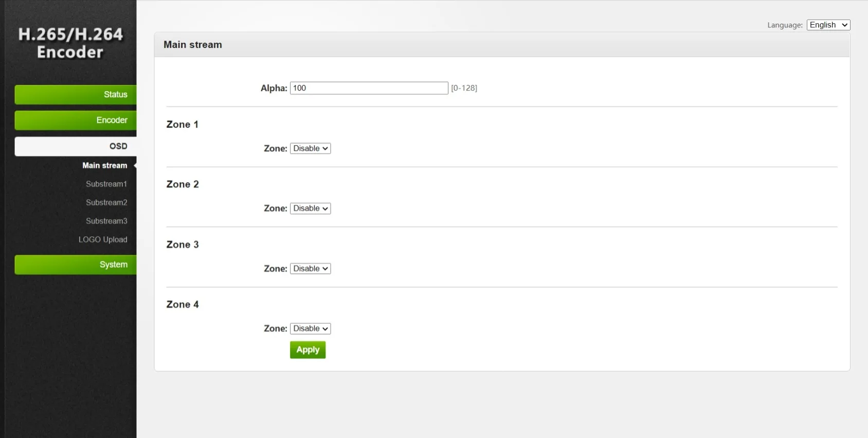The image size is (868, 438).
Task: Expand the Zone 1 Disable dropdown
Action: click(310, 149)
